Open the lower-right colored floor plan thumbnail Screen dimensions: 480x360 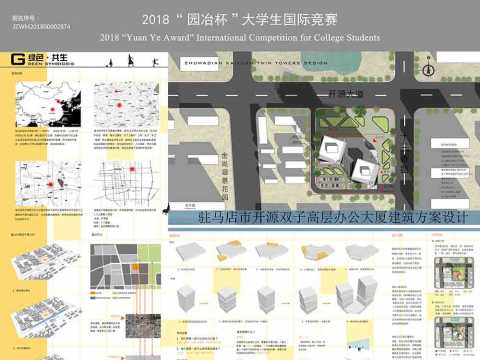coord(454,333)
